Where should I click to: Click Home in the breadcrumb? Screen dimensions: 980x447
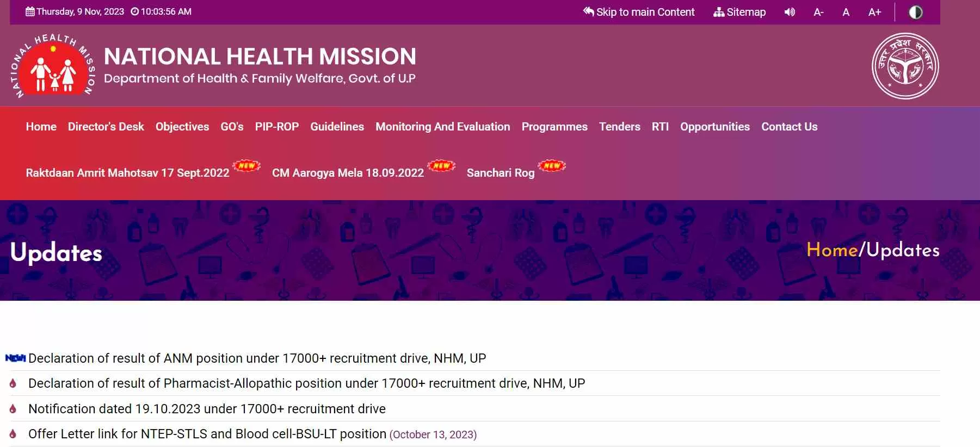pyautogui.click(x=832, y=250)
